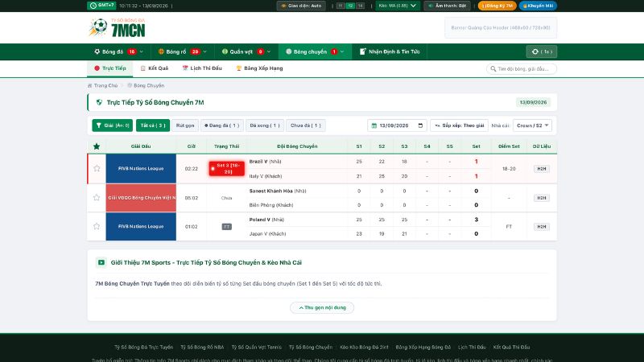Open the Bảng Xếp Hạng tab

point(259,68)
